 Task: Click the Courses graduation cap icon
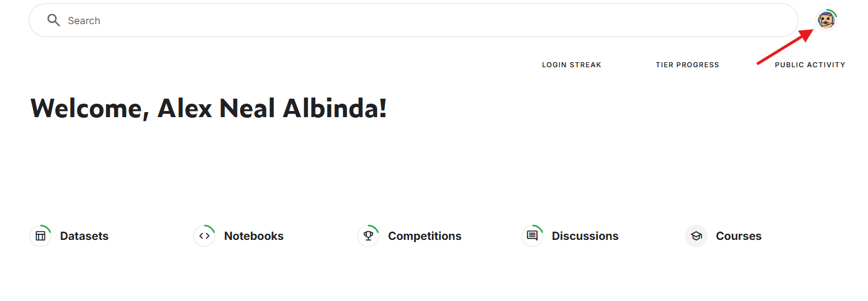pyautogui.click(x=696, y=236)
